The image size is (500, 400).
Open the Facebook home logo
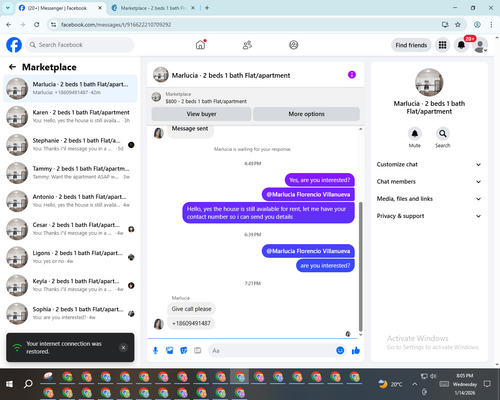[14, 45]
